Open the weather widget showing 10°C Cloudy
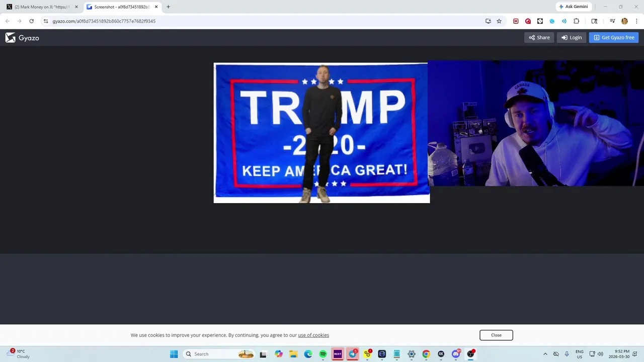Screen dimensions: 644x362 pos(18,354)
